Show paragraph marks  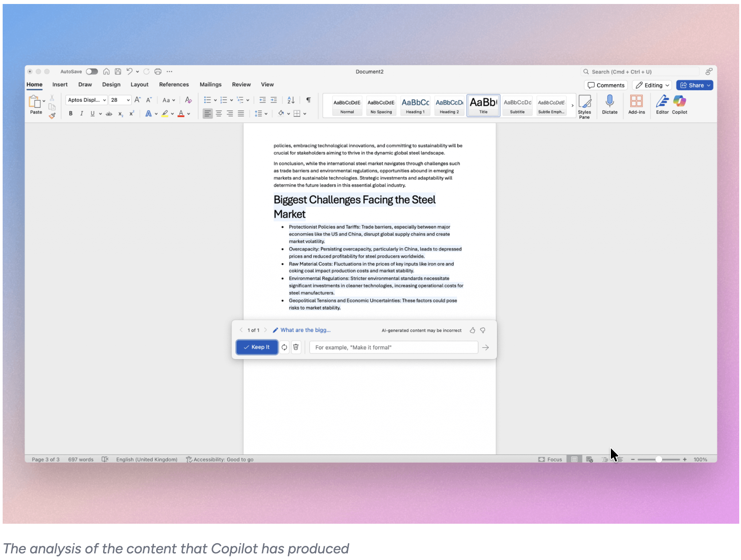[308, 100]
